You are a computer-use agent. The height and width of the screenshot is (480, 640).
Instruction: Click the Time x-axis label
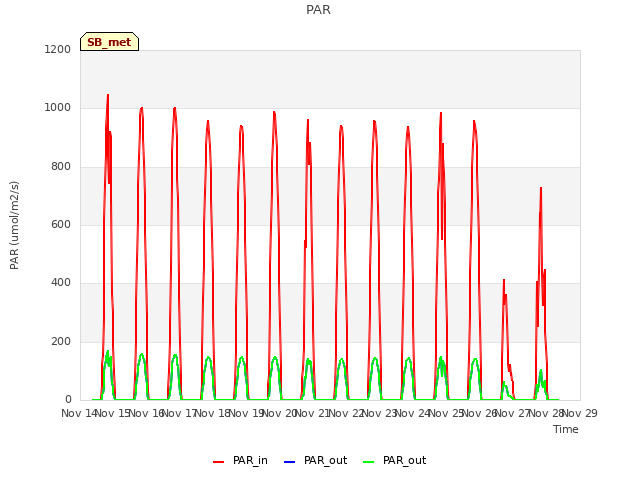click(x=566, y=429)
